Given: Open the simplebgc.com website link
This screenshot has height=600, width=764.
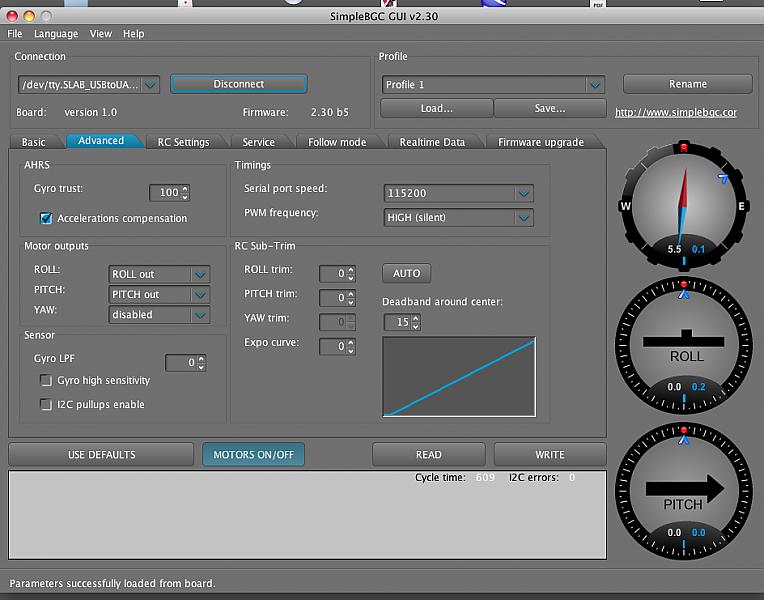Looking at the screenshot, I should click(x=676, y=112).
